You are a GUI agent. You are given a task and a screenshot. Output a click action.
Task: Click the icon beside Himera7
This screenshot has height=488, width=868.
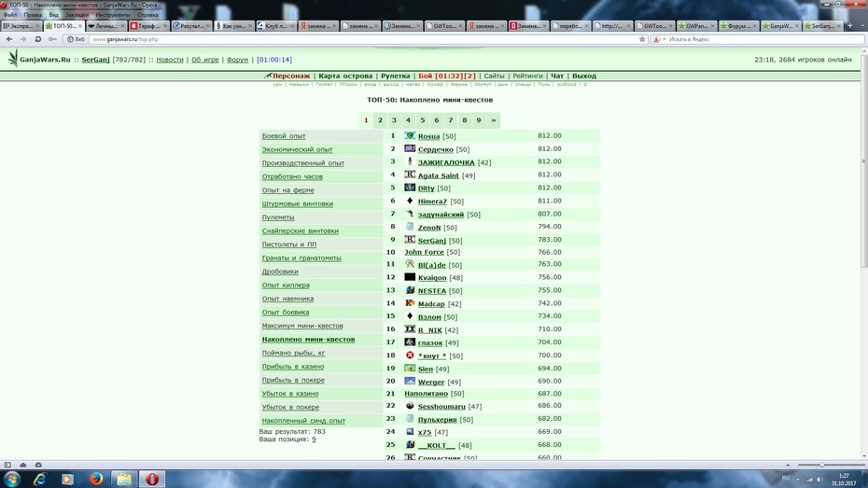click(x=410, y=201)
